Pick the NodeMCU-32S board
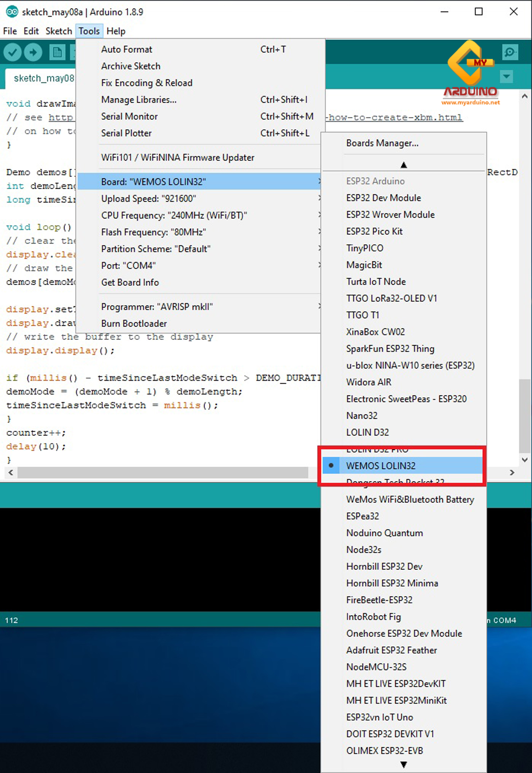The width and height of the screenshot is (532, 773). pyautogui.click(x=376, y=667)
